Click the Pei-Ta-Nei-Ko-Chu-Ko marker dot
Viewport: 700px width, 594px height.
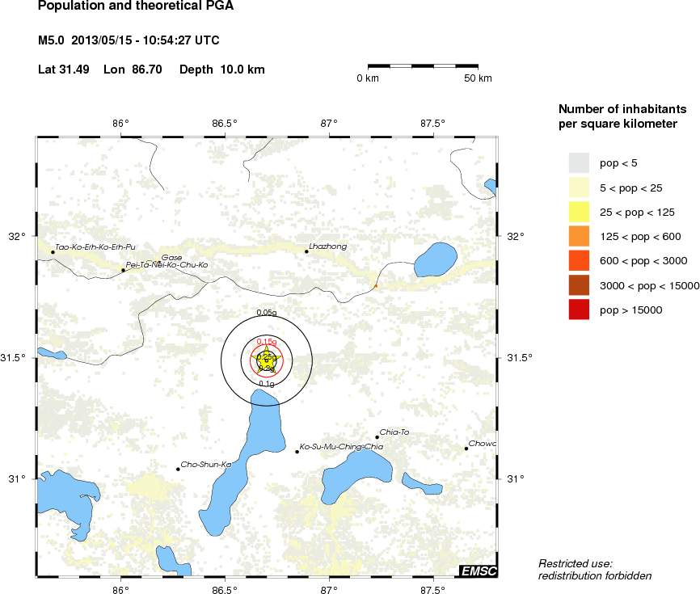click(123, 270)
